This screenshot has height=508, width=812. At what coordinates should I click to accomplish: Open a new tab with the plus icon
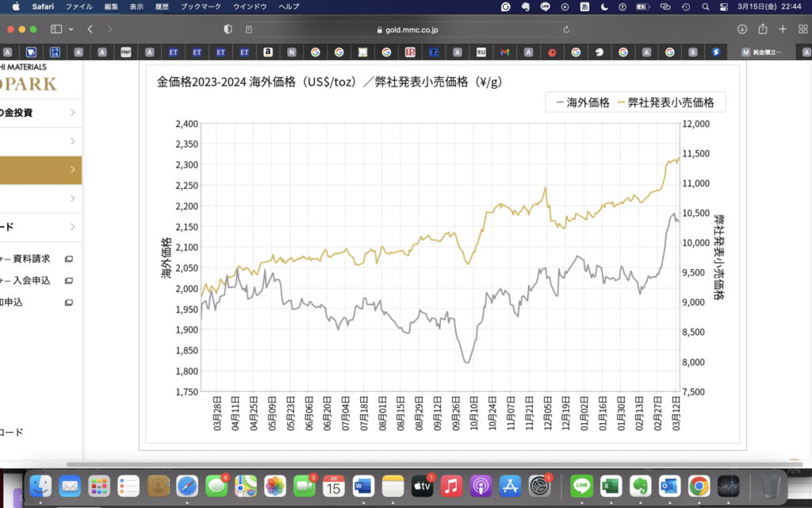784,29
